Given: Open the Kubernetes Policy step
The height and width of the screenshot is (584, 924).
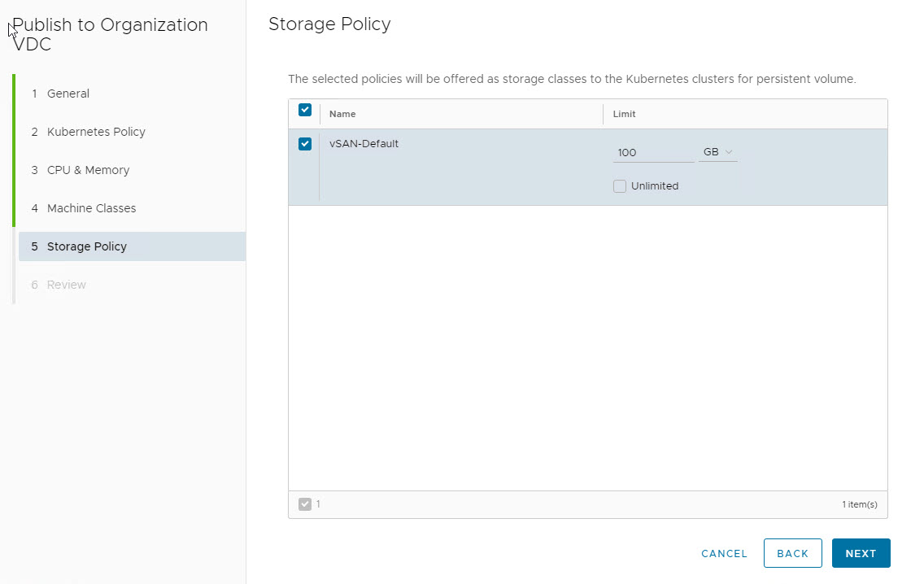Looking at the screenshot, I should click(x=96, y=132).
